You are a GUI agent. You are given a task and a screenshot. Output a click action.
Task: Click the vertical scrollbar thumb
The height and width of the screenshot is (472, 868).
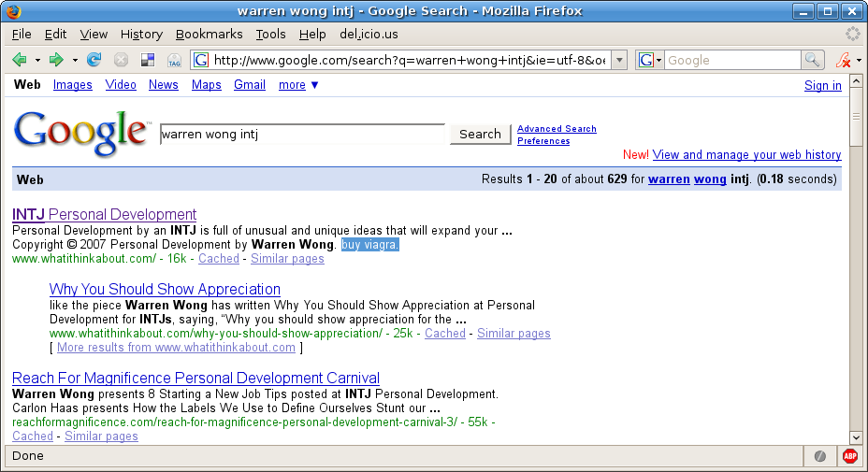coord(856,116)
